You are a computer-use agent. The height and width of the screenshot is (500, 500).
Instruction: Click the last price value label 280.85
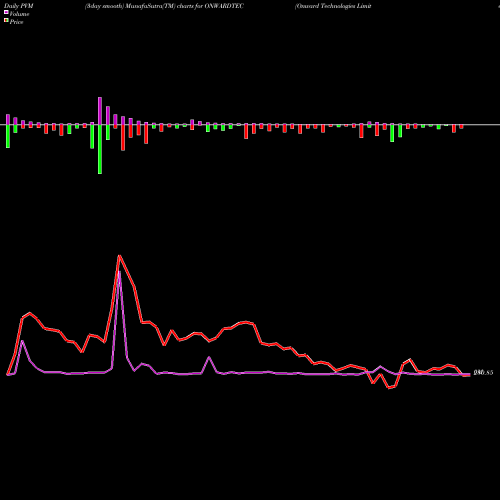pyautogui.click(x=483, y=373)
